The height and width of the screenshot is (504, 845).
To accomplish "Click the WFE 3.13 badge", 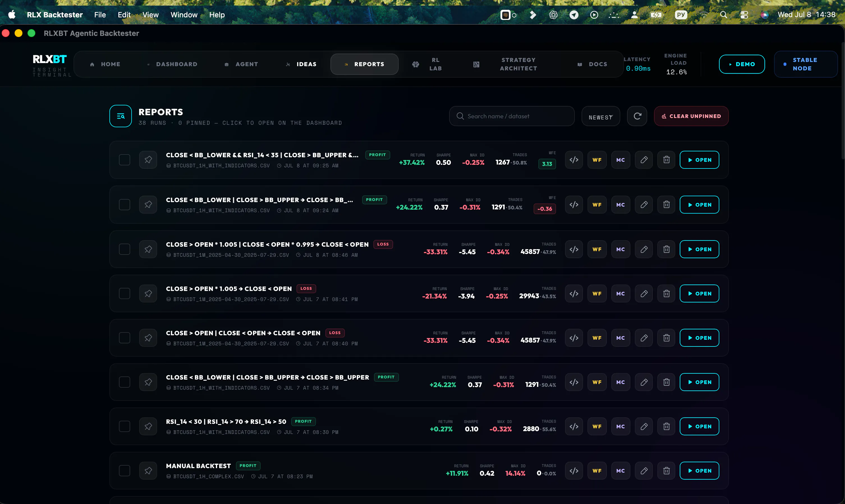I will coord(547,164).
